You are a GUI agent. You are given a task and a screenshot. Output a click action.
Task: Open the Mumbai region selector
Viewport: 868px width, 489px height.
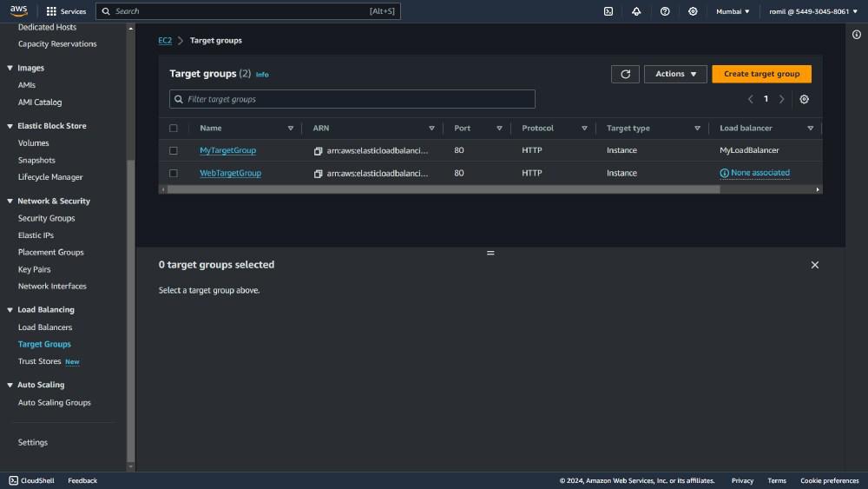[733, 11]
